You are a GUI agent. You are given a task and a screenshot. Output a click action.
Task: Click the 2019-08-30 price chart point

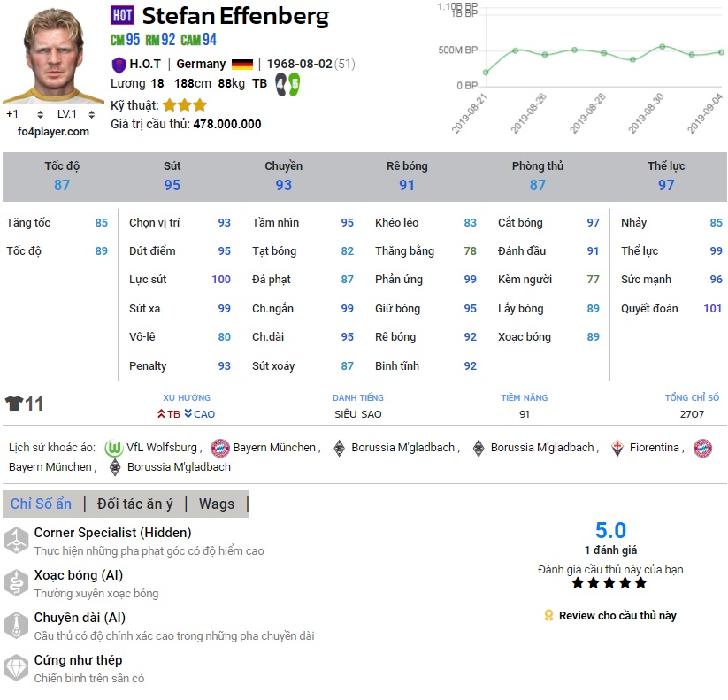[662, 46]
